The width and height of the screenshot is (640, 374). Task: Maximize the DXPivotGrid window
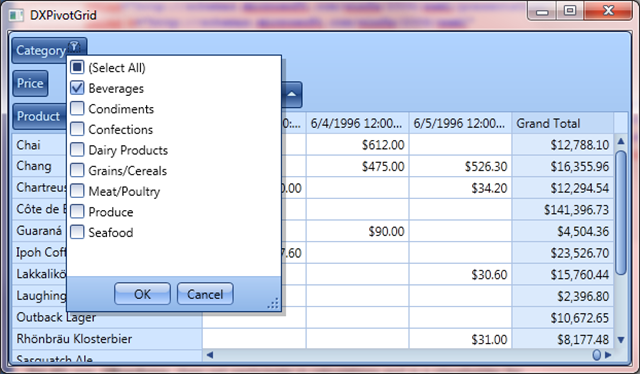coord(570,11)
